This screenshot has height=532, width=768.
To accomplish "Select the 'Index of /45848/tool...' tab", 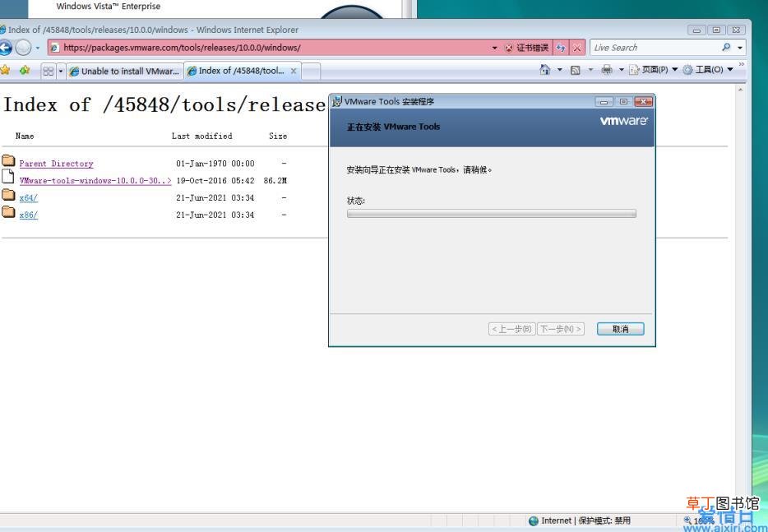I will [236, 71].
